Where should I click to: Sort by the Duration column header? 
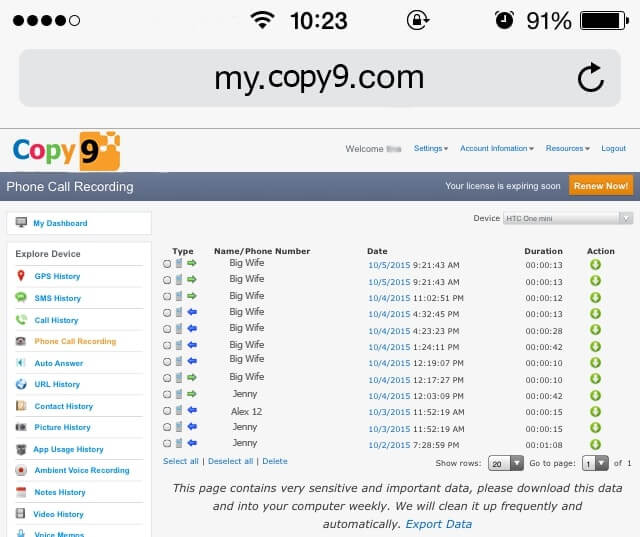coord(543,251)
